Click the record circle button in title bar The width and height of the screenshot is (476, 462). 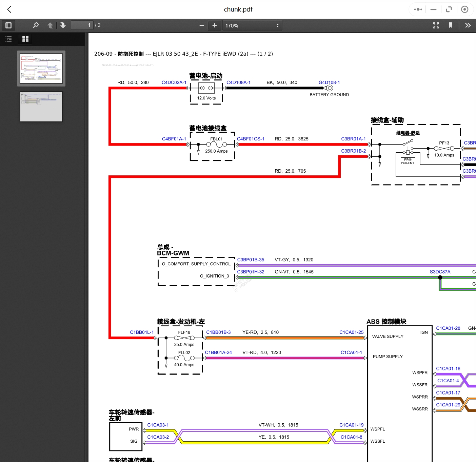(x=464, y=9)
